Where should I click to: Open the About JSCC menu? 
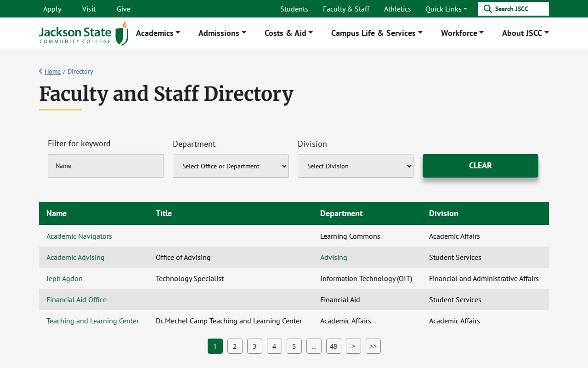(x=526, y=33)
